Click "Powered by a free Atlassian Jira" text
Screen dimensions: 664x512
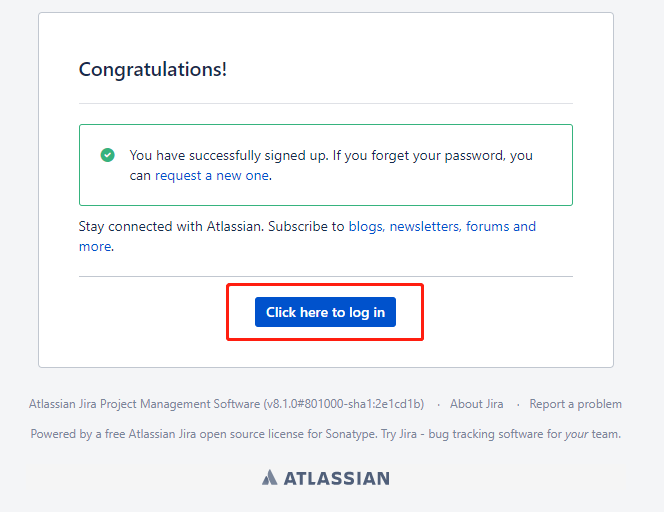coord(113,434)
